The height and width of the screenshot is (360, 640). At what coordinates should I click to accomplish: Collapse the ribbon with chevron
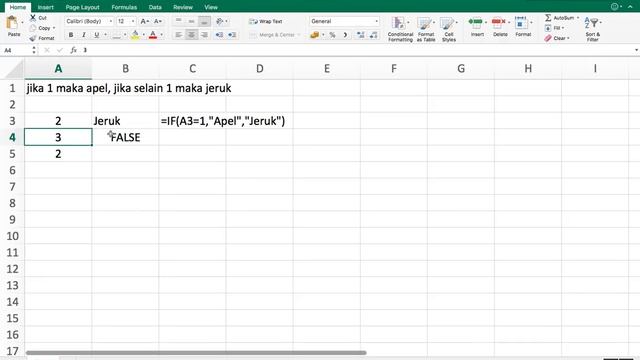point(630,7)
